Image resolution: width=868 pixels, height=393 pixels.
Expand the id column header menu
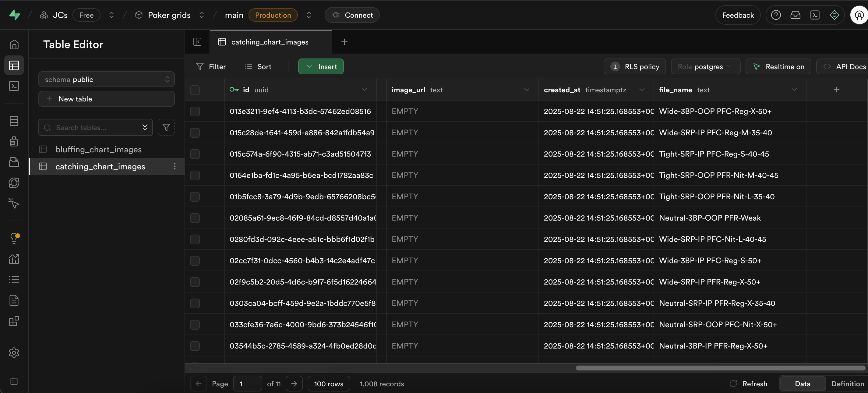coord(364,90)
